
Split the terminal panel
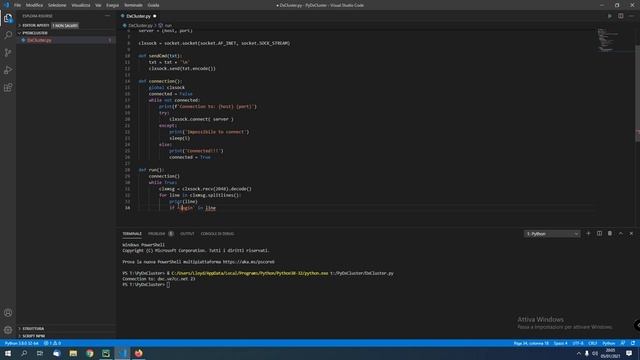pos(599,233)
